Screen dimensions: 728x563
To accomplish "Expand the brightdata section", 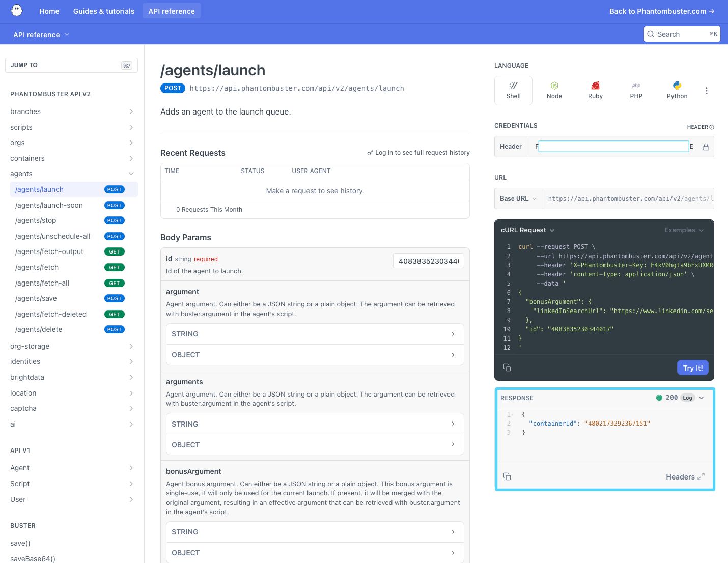I will [x=131, y=377].
